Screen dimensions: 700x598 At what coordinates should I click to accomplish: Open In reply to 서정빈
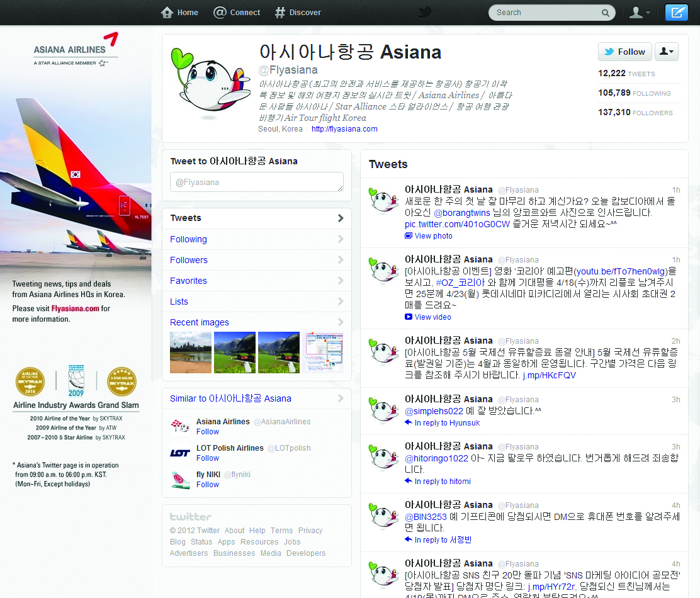pos(438,540)
